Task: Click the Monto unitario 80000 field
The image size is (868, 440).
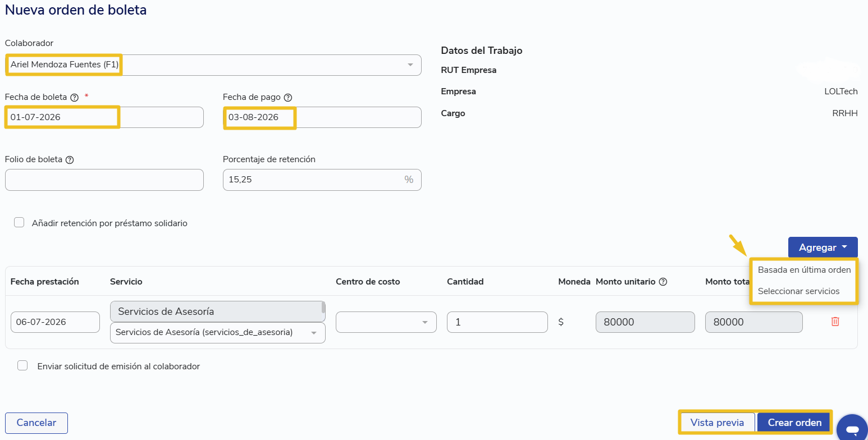Action: click(645, 322)
